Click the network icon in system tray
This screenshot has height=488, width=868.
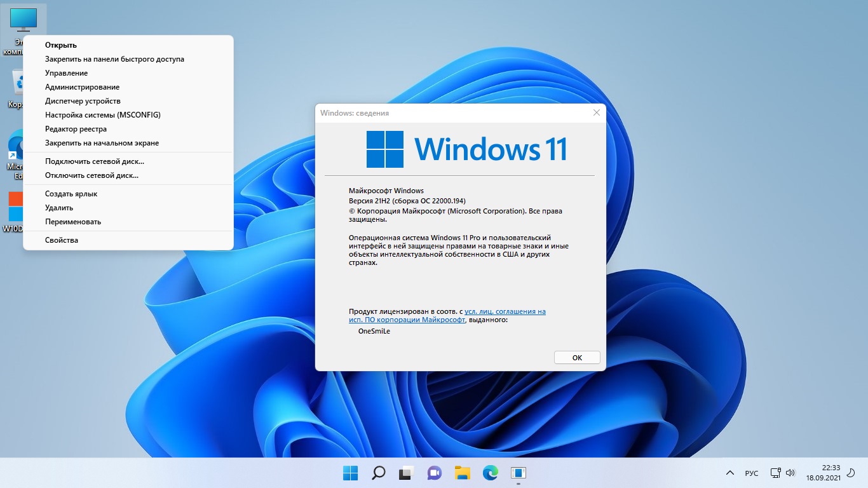(x=775, y=473)
